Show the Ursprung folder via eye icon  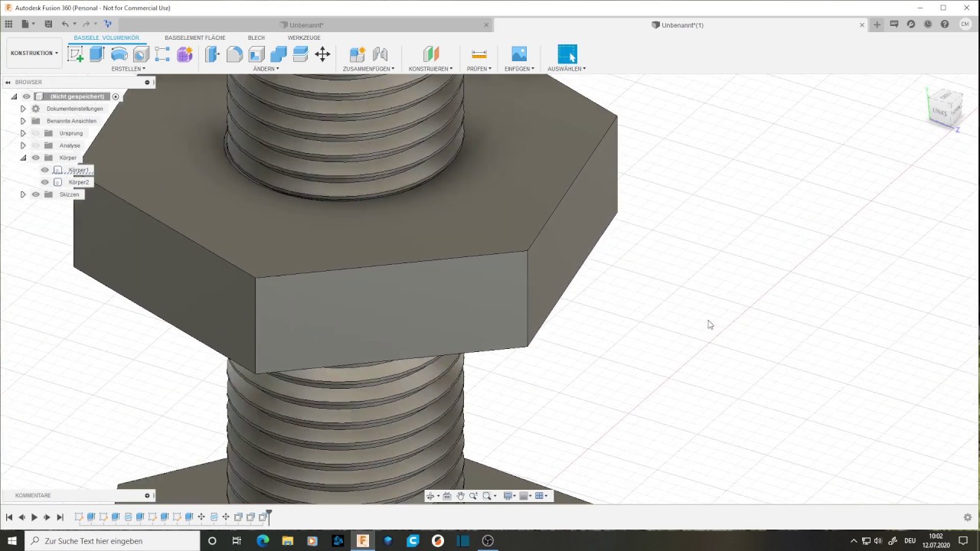35,133
